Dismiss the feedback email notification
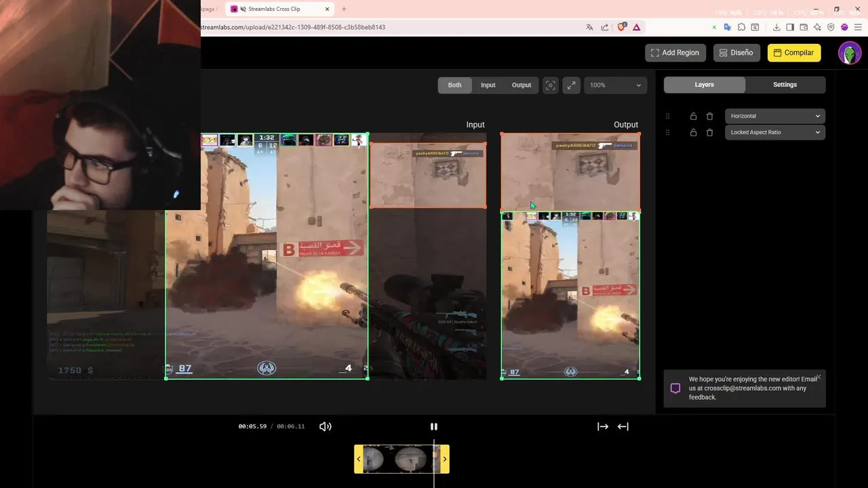Viewport: 868px width, 488px height. [818, 377]
